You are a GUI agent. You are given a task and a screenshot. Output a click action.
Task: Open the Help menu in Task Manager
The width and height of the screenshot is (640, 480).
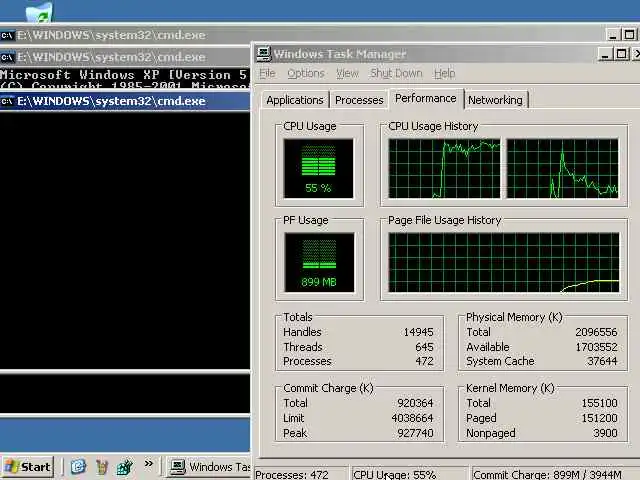click(x=444, y=73)
